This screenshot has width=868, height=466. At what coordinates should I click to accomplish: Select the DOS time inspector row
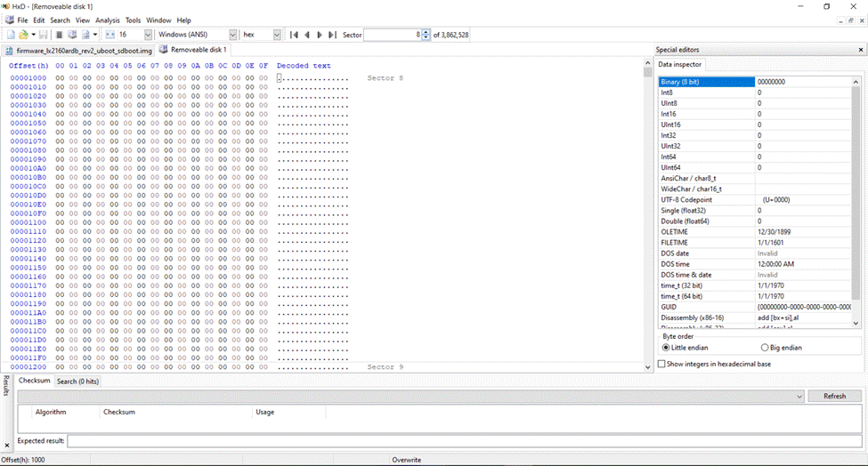point(755,264)
